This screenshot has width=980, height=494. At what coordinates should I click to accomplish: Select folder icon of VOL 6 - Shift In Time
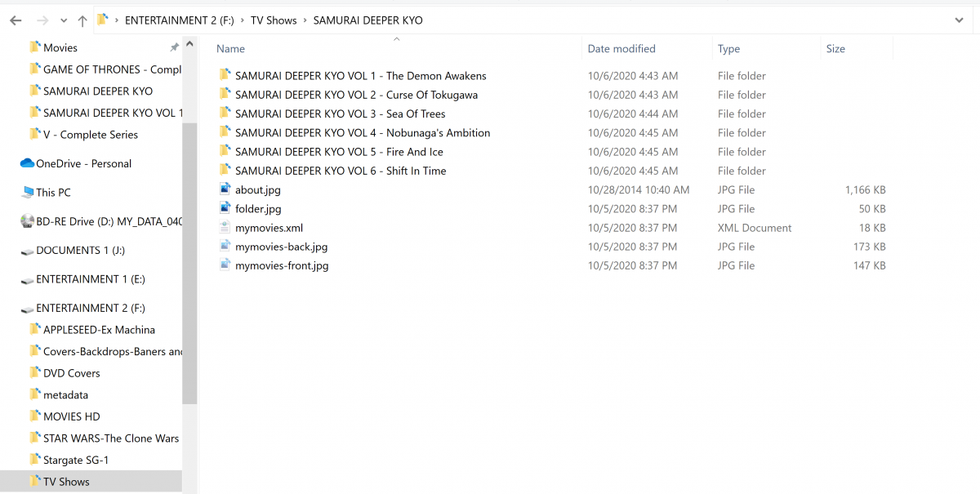(225, 170)
